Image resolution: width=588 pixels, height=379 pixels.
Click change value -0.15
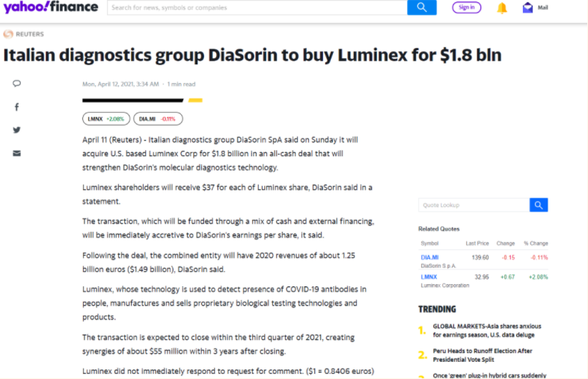[x=508, y=258]
